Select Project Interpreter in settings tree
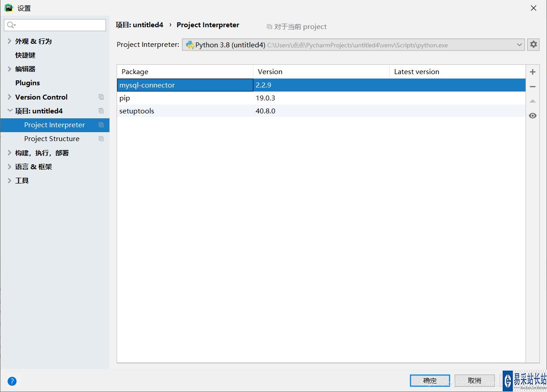The height and width of the screenshot is (392, 547). tap(55, 125)
